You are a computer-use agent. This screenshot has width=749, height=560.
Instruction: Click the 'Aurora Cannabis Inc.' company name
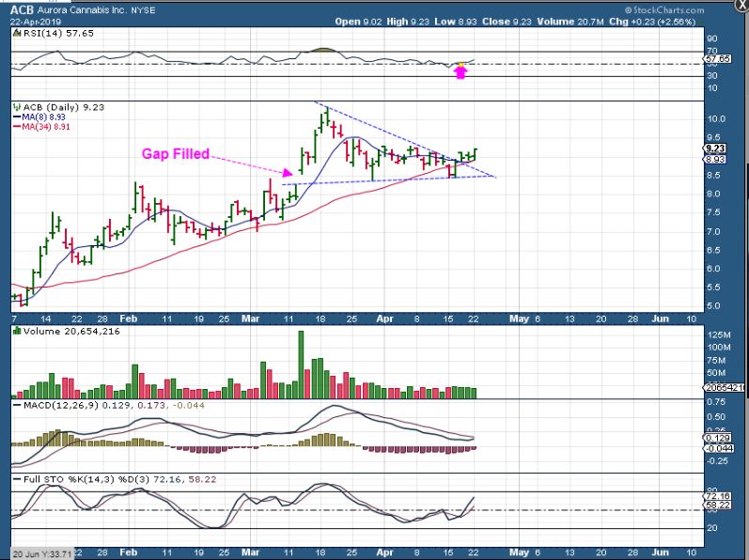tap(82, 10)
